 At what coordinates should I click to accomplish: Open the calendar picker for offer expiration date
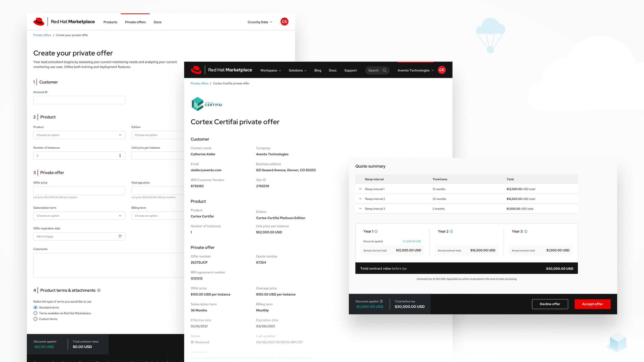coord(120,236)
